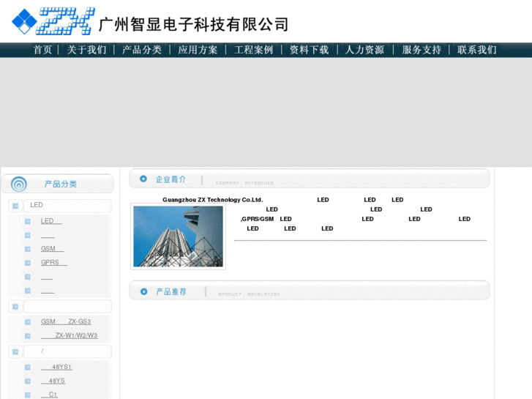
Task: Open the 48YS1 product link
Action: pyautogui.click(x=56, y=367)
